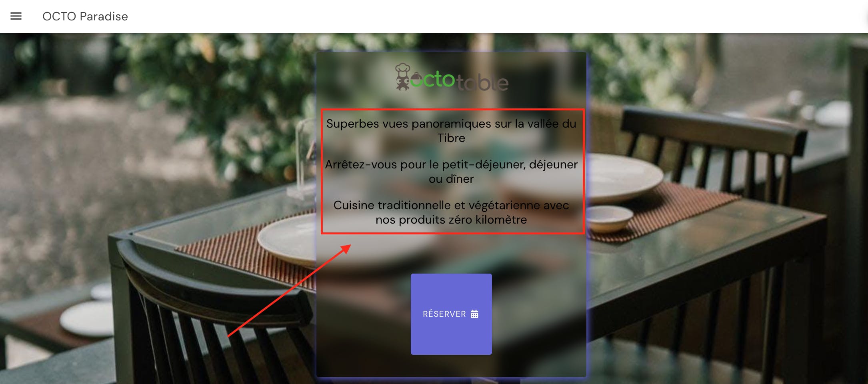
Task: Select the 'Arrêtez-vous pour le petit-déjeuner' line
Action: coord(451,164)
